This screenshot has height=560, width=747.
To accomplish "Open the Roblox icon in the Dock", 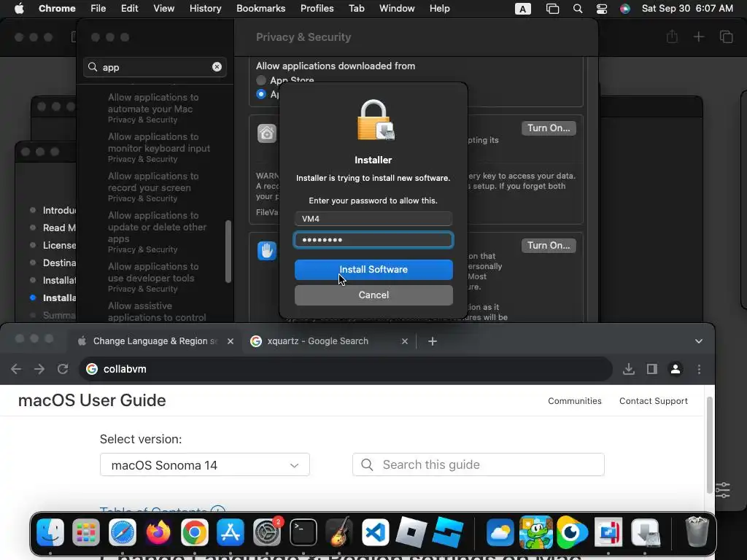I will click(411, 532).
